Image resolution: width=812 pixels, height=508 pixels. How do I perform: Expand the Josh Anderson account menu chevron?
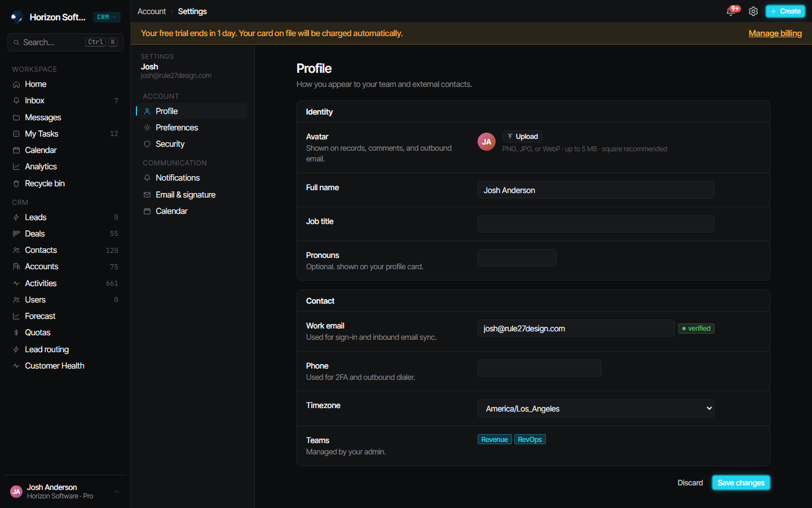point(117,492)
